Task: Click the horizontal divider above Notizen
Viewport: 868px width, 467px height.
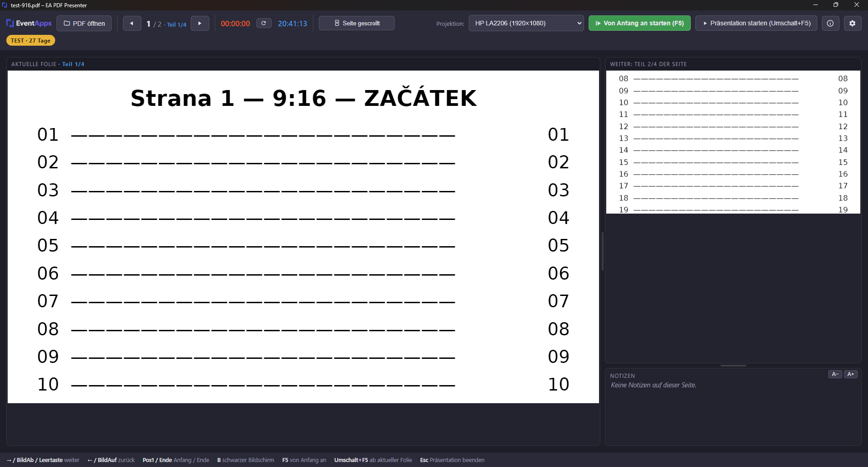Action: (733, 366)
